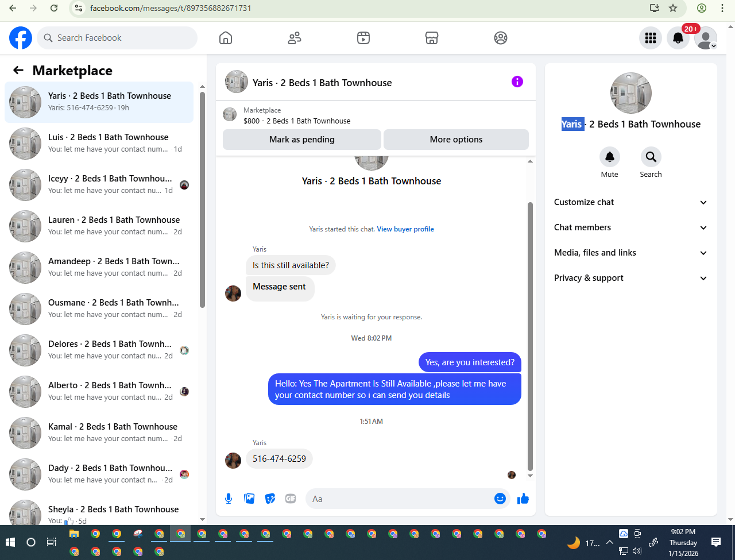Open Yaris conversation in the Marketplace list
The height and width of the screenshot is (560, 735).
tap(99, 102)
